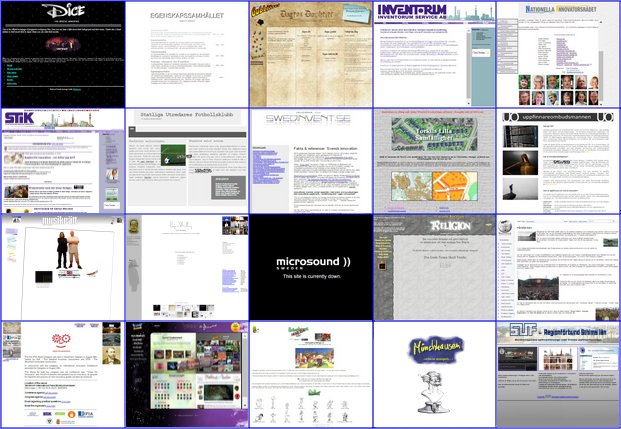Open the grey Religion site thumbnail
Screen dimensions: 621x429
(434, 267)
